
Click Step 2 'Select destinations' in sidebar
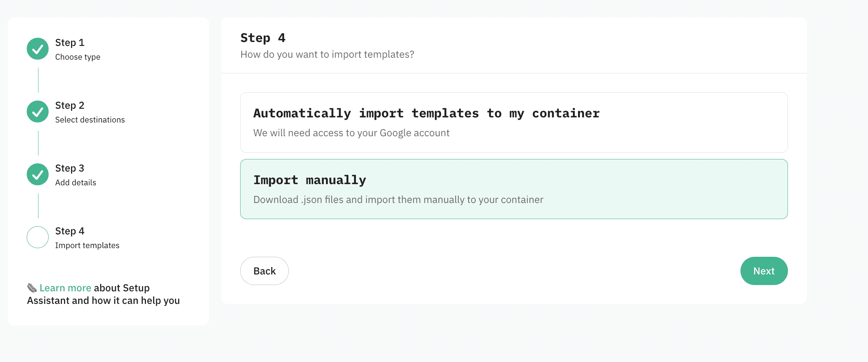(89, 112)
